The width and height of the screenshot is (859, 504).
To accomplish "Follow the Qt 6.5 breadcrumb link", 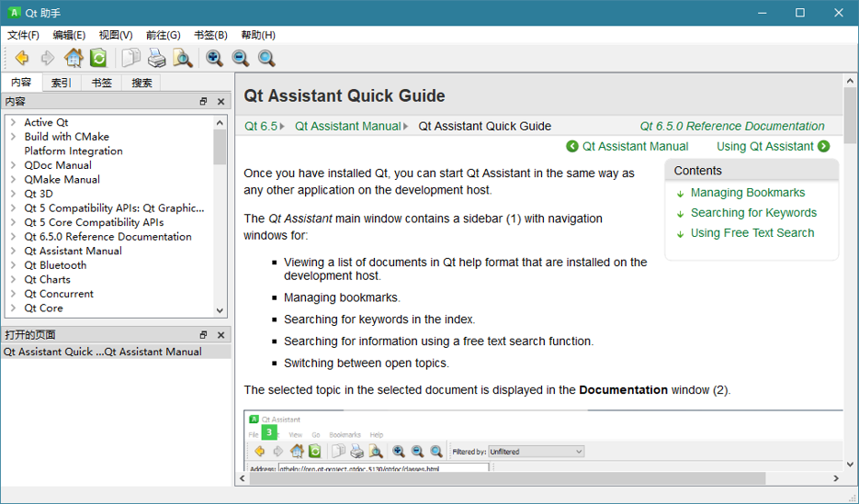I will click(261, 126).
